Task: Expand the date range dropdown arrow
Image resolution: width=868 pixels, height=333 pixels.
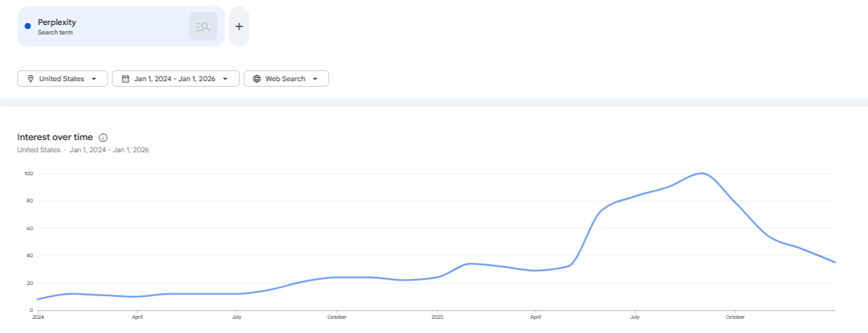Action: pos(225,79)
